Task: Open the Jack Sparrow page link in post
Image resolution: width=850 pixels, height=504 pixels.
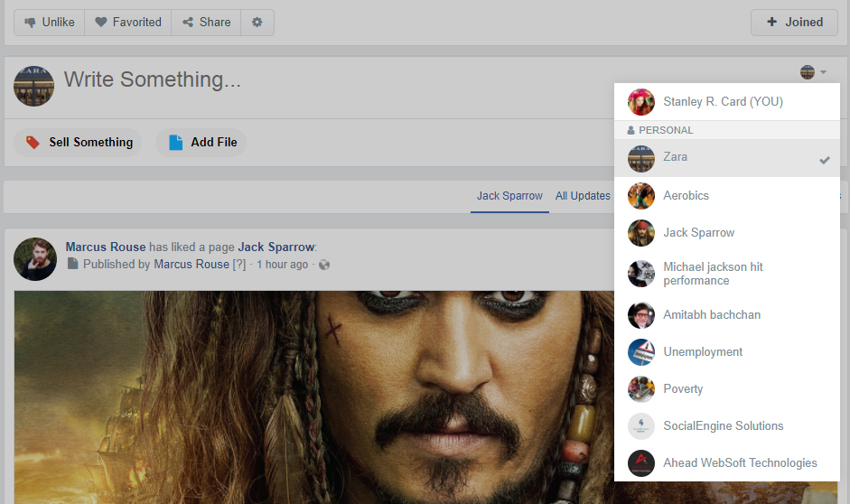Action: 276,247
